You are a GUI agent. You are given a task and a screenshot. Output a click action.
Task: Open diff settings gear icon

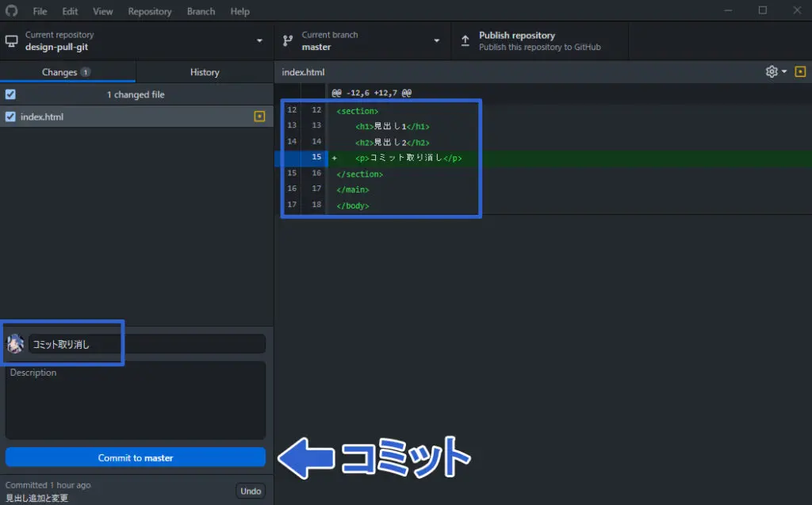[x=772, y=72]
